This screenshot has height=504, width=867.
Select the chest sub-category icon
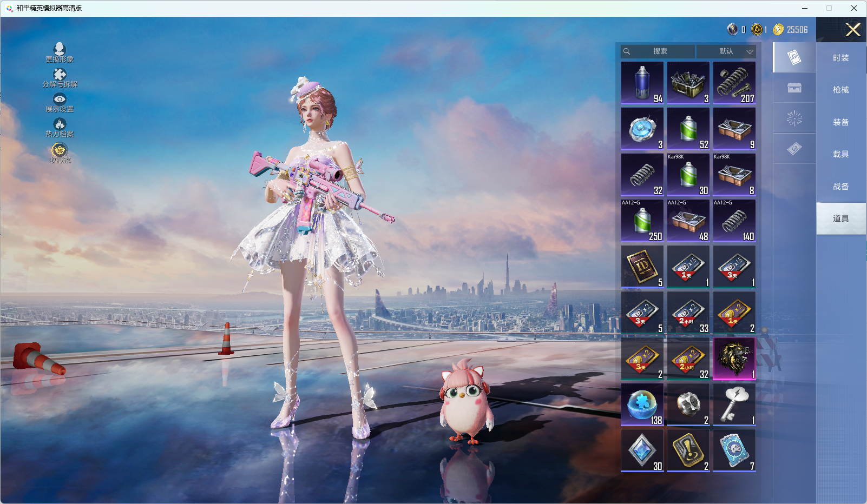pyautogui.click(x=794, y=88)
